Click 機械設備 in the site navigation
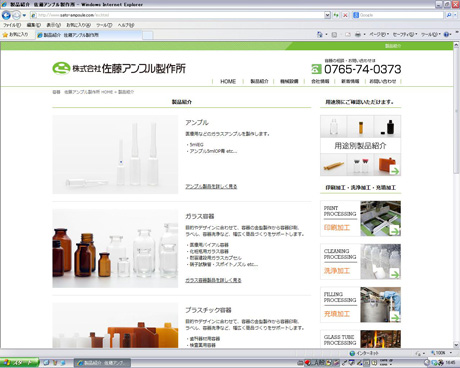Viewport: 460px width, 368px height. (x=289, y=81)
